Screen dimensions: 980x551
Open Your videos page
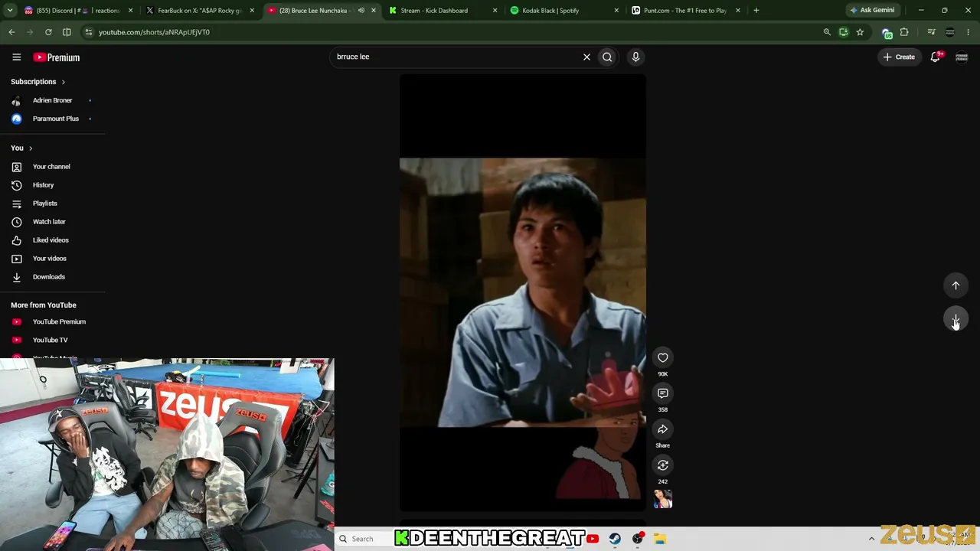tap(52, 258)
